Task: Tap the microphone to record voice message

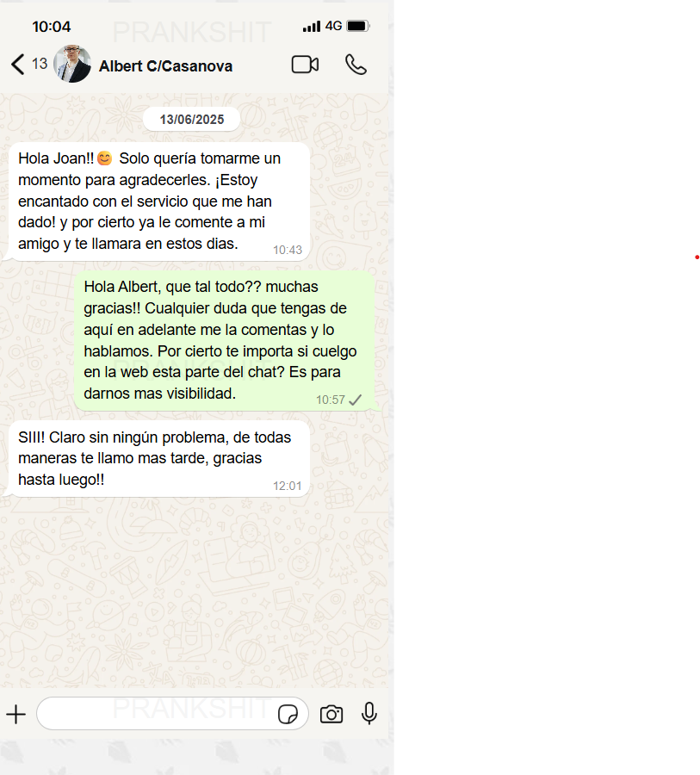Action: [x=369, y=713]
